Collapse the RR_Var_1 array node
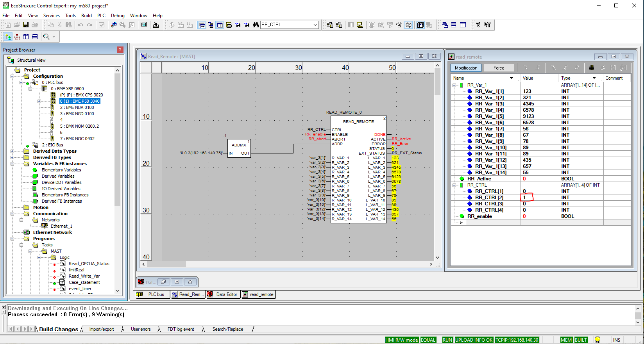This screenshot has width=644, height=344. point(454,85)
